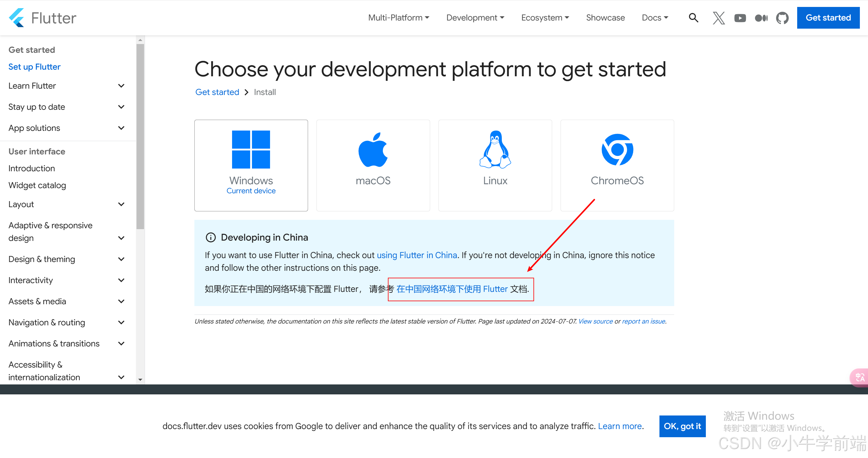Image resolution: width=868 pixels, height=458 pixels.
Task: Select the Windows platform card
Action: [x=251, y=165]
